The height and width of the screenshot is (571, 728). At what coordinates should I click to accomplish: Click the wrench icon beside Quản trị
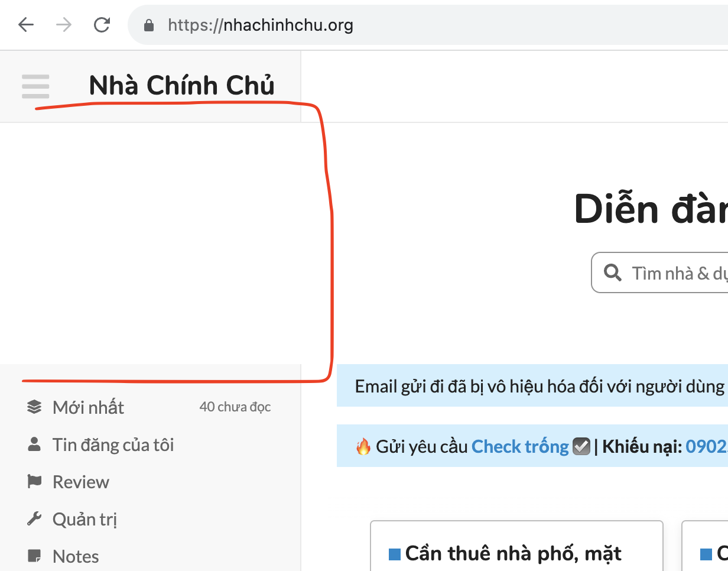click(34, 519)
